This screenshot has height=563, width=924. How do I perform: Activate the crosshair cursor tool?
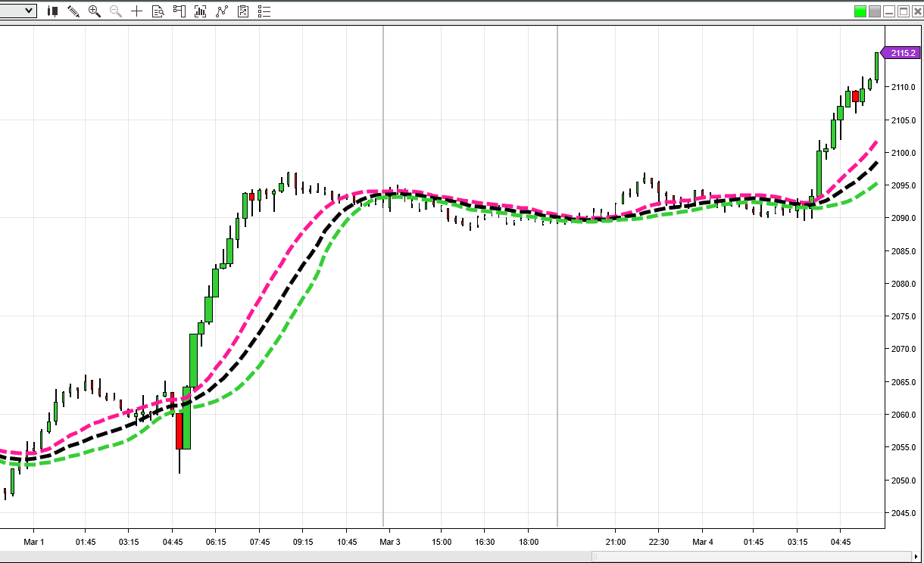tap(136, 11)
